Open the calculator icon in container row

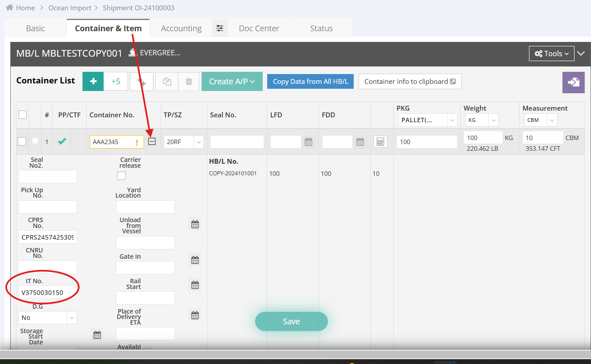pos(380,142)
